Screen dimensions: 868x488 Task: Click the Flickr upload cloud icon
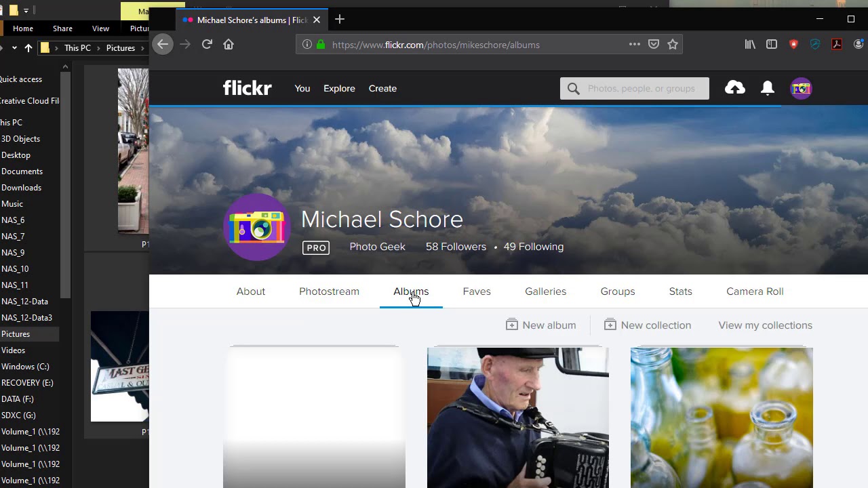click(x=735, y=87)
